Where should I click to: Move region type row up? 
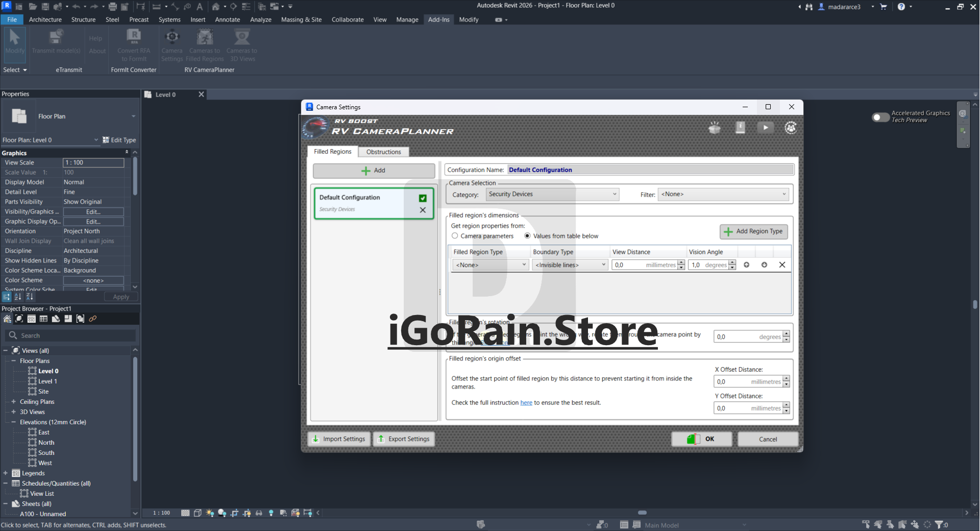(747, 265)
